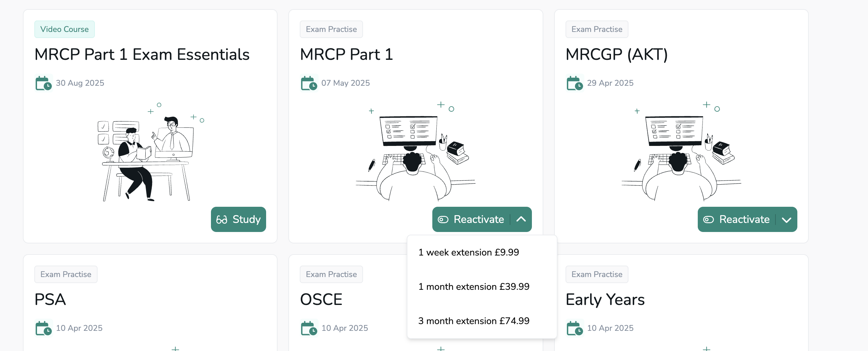The height and width of the screenshot is (351, 868).
Task: Expand the MRCGP (AKT) reactivate dropdown
Action: [x=787, y=220]
